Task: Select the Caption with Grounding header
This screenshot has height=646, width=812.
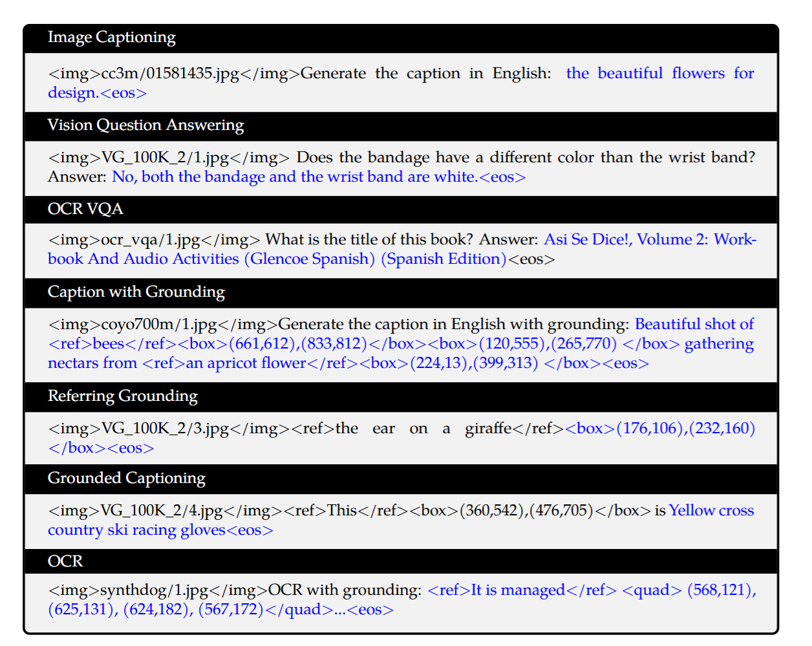Action: tap(136, 292)
